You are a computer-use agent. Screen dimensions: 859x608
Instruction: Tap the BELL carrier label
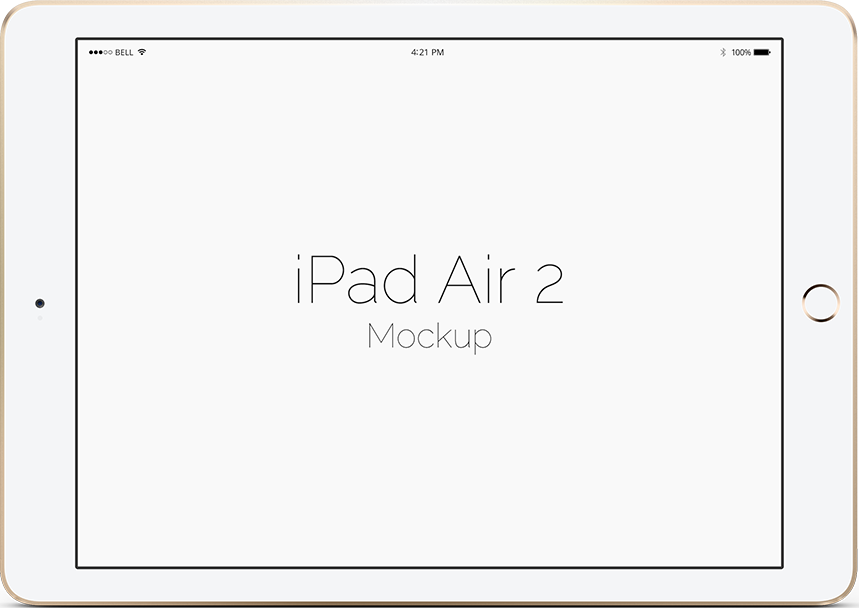(125, 52)
